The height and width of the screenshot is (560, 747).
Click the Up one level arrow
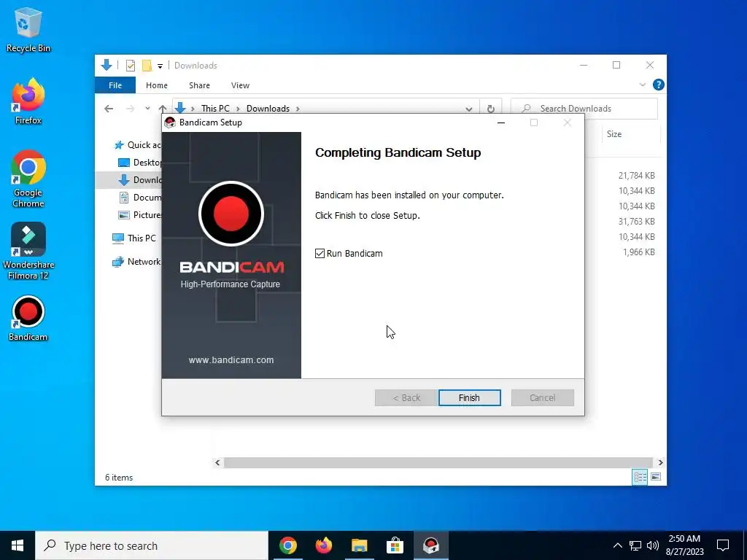pos(163,109)
